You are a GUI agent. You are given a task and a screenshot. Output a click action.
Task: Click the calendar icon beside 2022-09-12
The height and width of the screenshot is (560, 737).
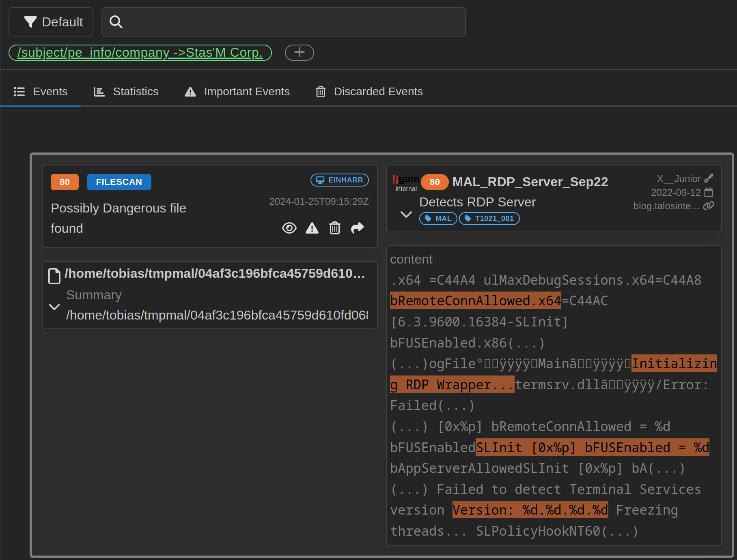(709, 192)
